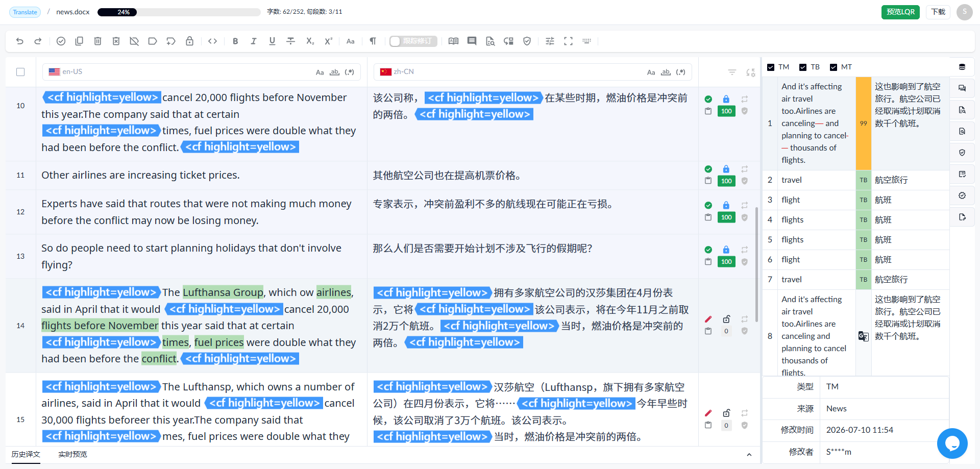
Task: Click the database icon in results panel
Action: tap(962, 67)
